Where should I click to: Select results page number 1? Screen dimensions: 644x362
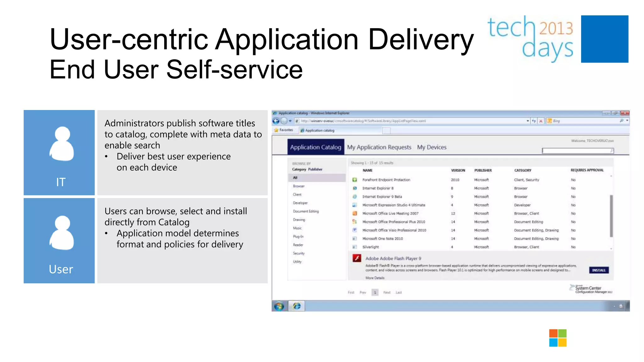(375, 293)
